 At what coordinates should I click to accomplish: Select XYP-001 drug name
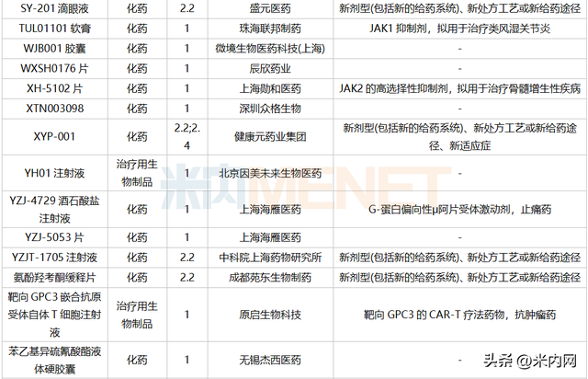(55, 136)
